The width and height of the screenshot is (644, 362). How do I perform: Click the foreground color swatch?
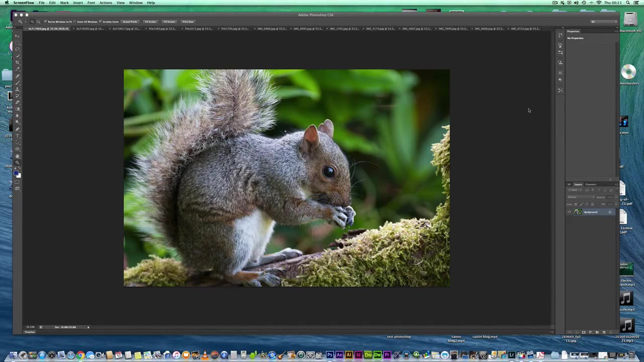click(16, 173)
